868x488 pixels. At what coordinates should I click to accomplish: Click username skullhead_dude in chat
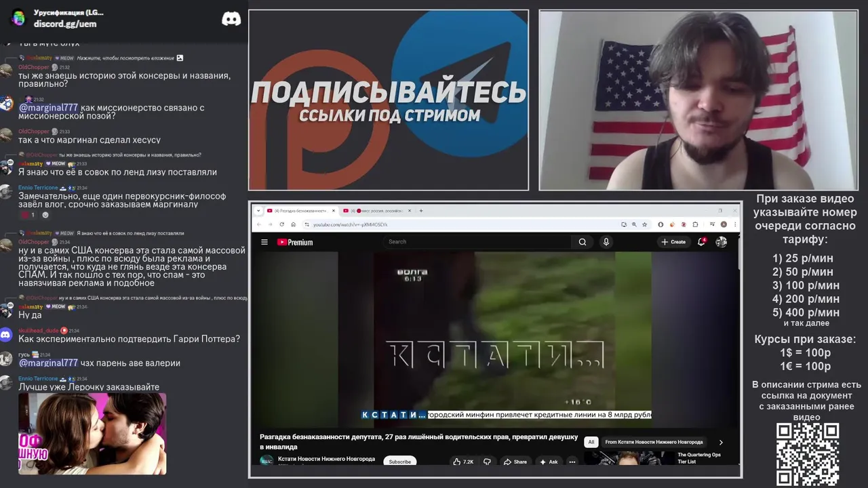pos(39,331)
